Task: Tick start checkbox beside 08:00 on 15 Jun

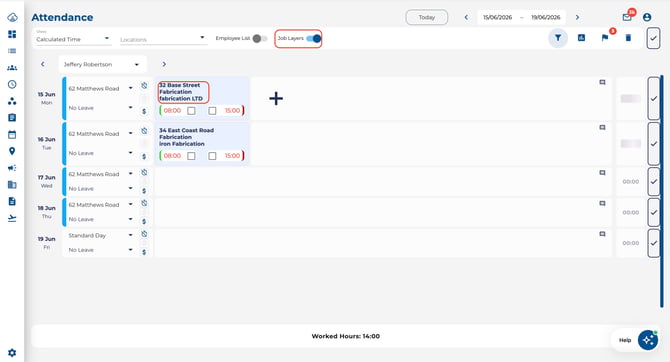Action: 191,111
